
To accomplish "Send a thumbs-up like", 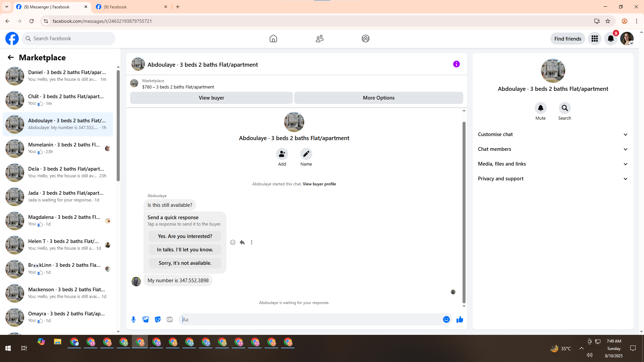I will click(460, 319).
